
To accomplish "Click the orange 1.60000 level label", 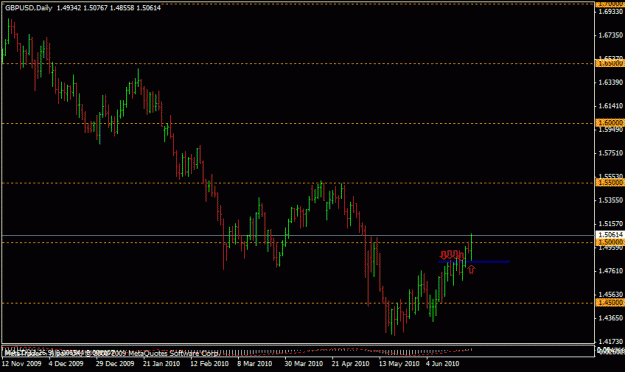I will pyautogui.click(x=610, y=123).
